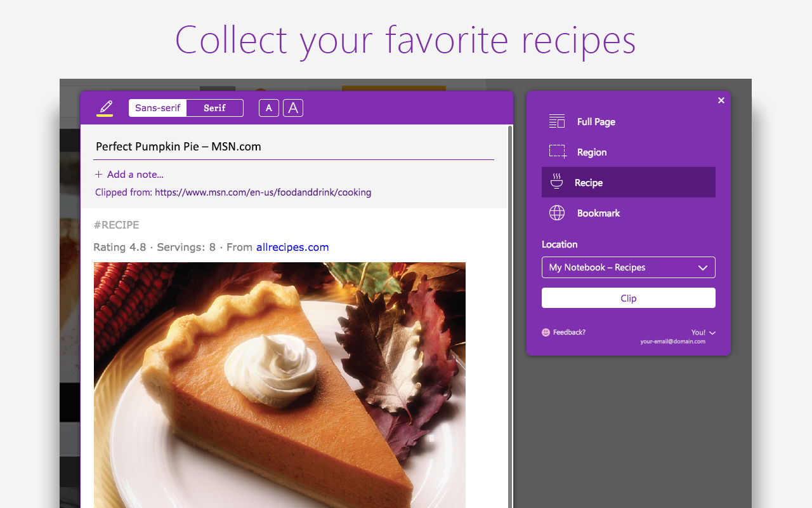812x508 pixels.
Task: Click the small A font size icon
Action: tap(268, 107)
